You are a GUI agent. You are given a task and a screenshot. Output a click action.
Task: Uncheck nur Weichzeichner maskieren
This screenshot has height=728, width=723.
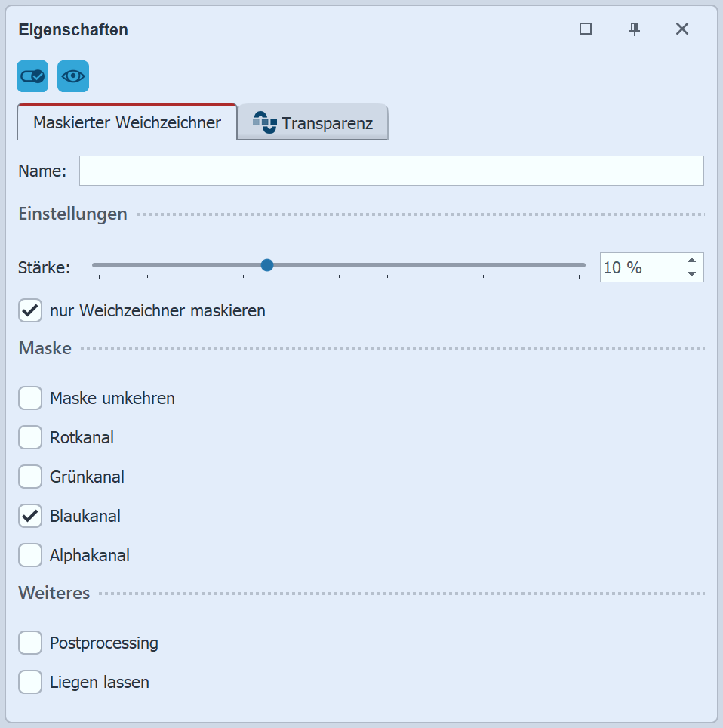tap(30, 310)
